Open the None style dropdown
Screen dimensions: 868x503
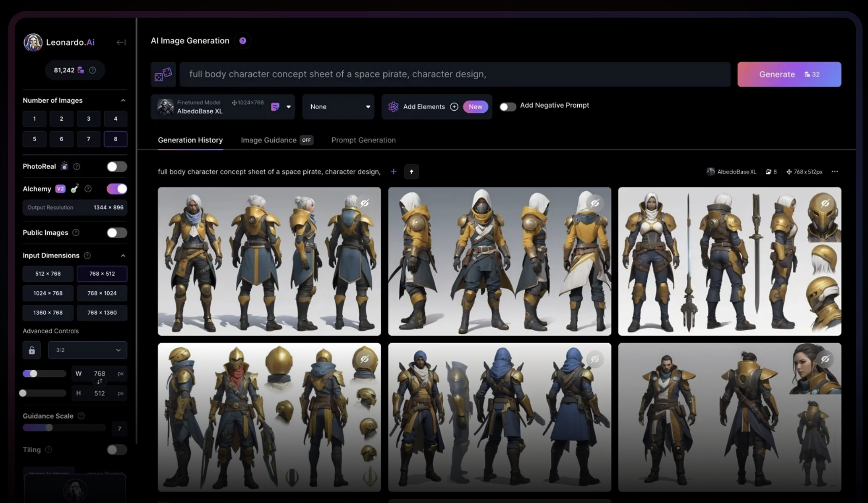click(x=338, y=107)
